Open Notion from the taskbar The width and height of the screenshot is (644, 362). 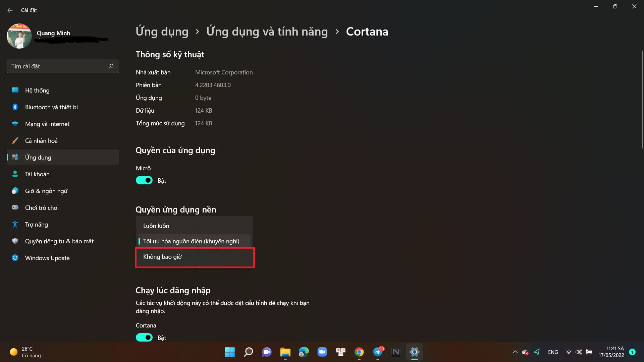pos(396,352)
